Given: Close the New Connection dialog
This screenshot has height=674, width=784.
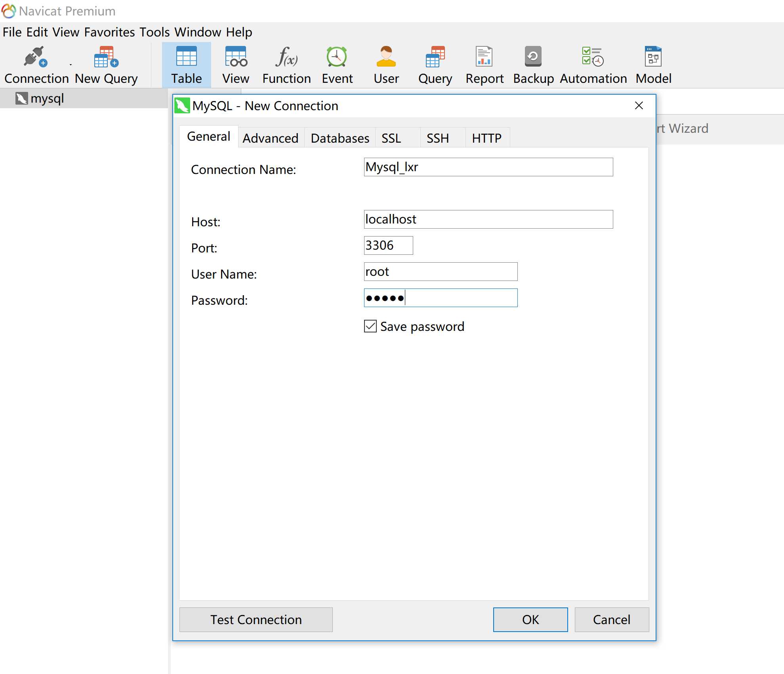Looking at the screenshot, I should coord(639,105).
